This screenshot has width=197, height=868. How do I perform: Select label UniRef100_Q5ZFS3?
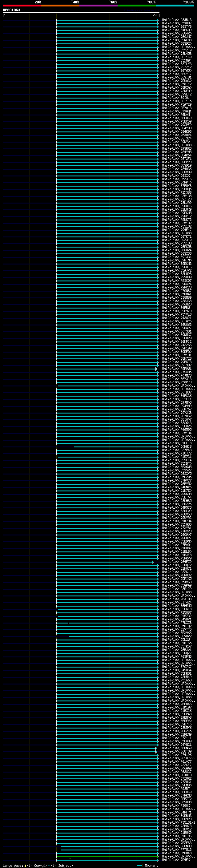pyautogui.click(x=177, y=843)
